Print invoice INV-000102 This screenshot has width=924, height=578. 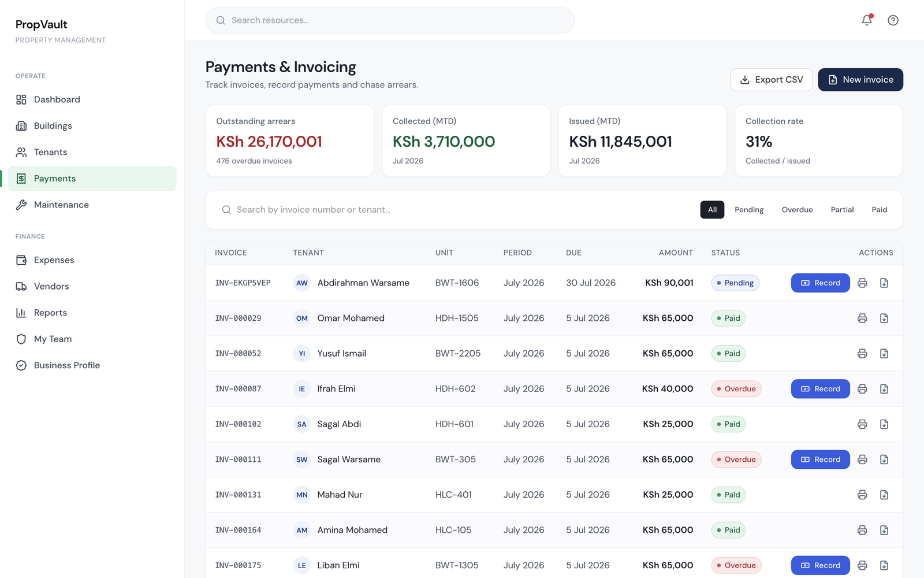[x=862, y=424]
